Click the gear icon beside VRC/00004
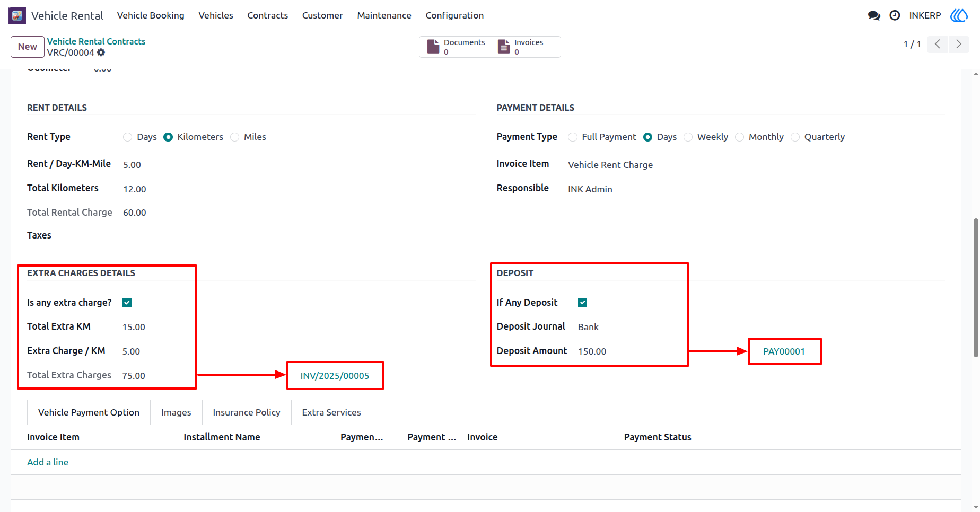The width and height of the screenshot is (980, 512). [101, 52]
